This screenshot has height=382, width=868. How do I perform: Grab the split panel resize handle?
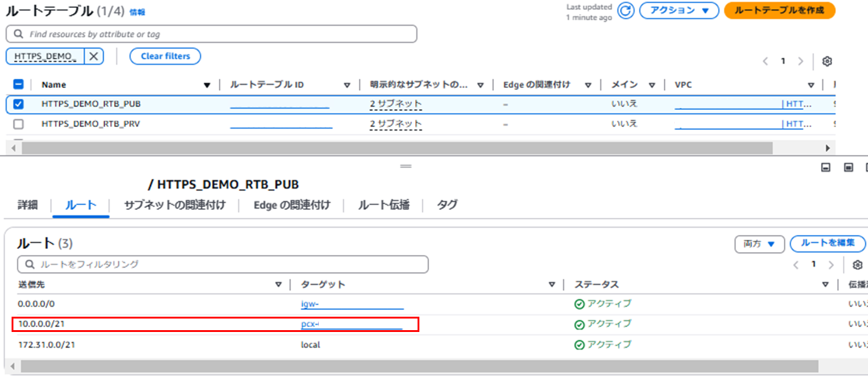click(406, 166)
